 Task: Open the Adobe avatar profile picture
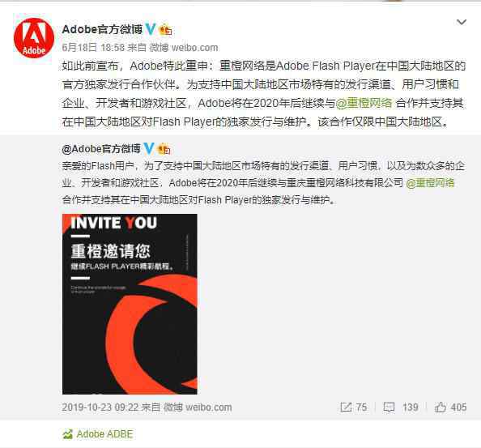(34, 38)
